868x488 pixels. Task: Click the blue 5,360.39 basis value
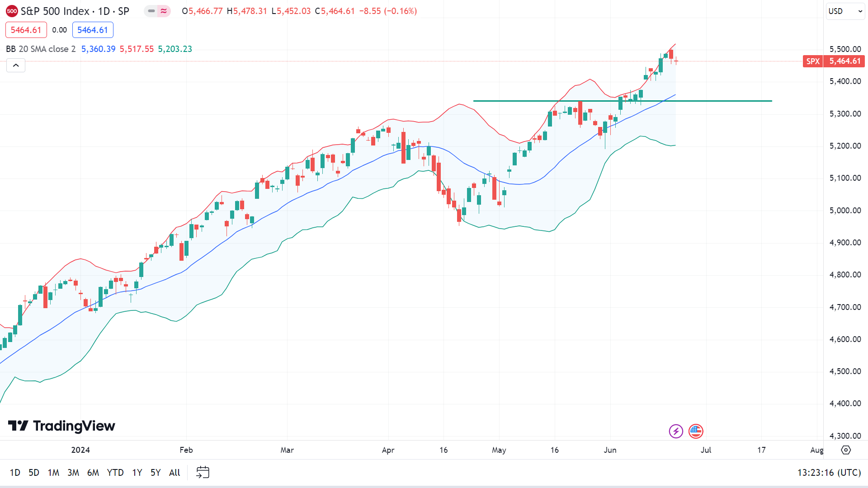[98, 49]
